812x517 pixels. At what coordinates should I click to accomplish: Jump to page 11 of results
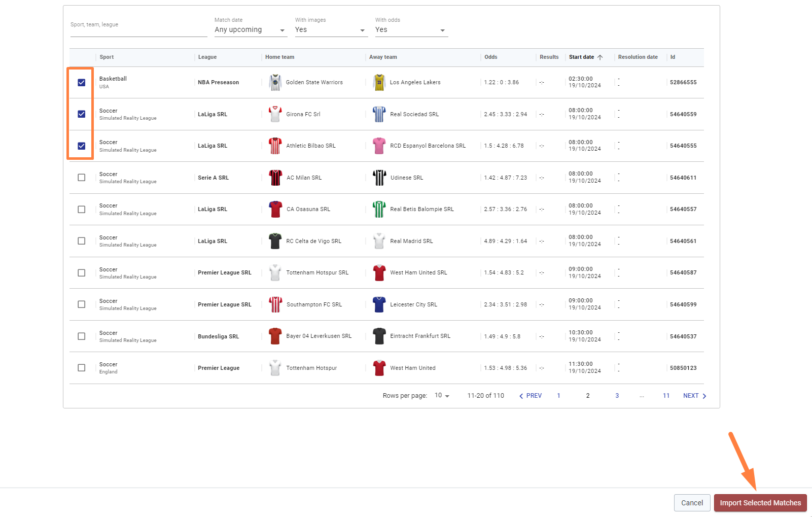coord(666,396)
